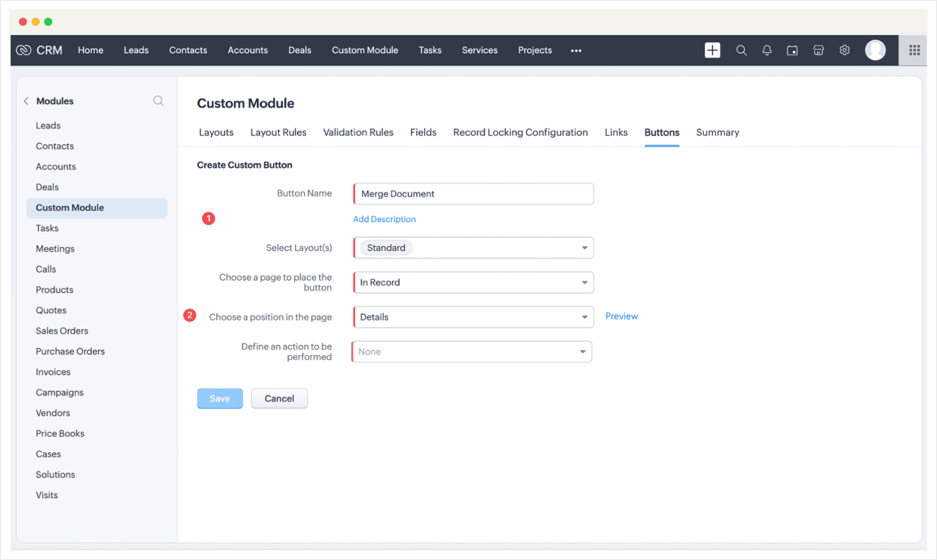Click the Save button

(220, 398)
